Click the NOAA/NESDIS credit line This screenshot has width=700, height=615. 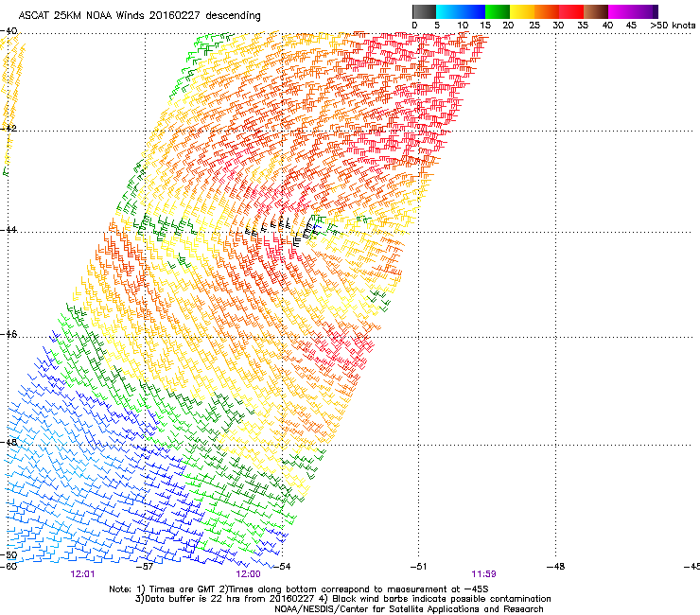tap(409, 609)
